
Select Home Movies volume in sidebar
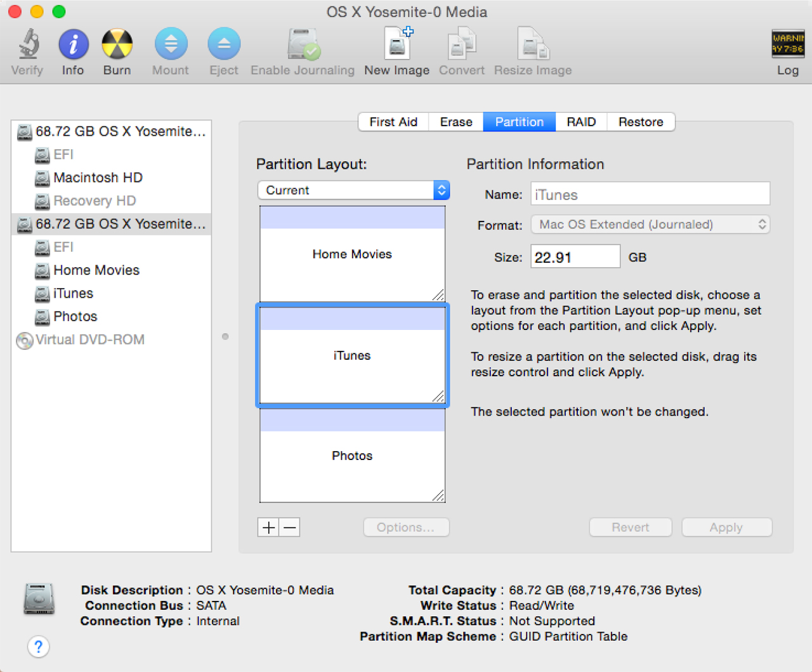tap(112, 270)
